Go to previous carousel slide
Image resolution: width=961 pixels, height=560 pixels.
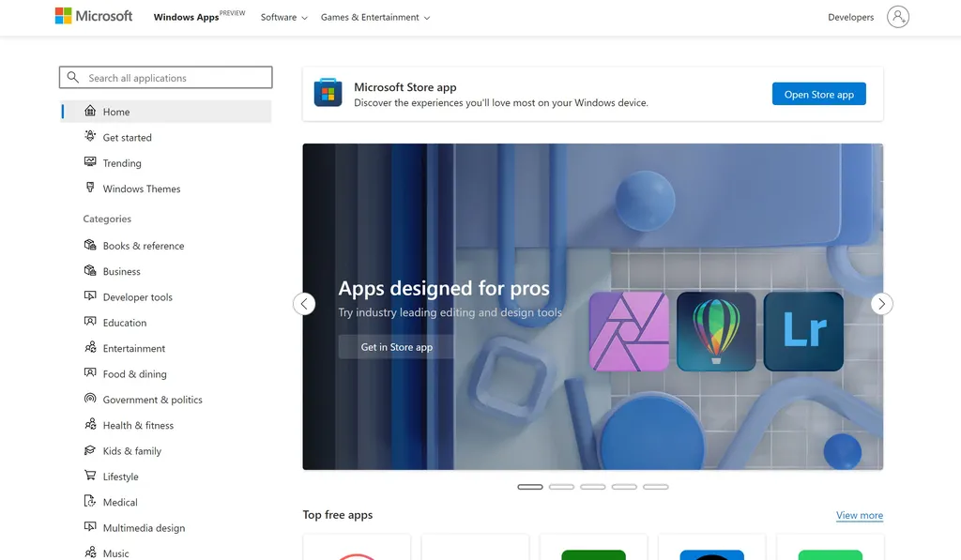[x=304, y=304]
